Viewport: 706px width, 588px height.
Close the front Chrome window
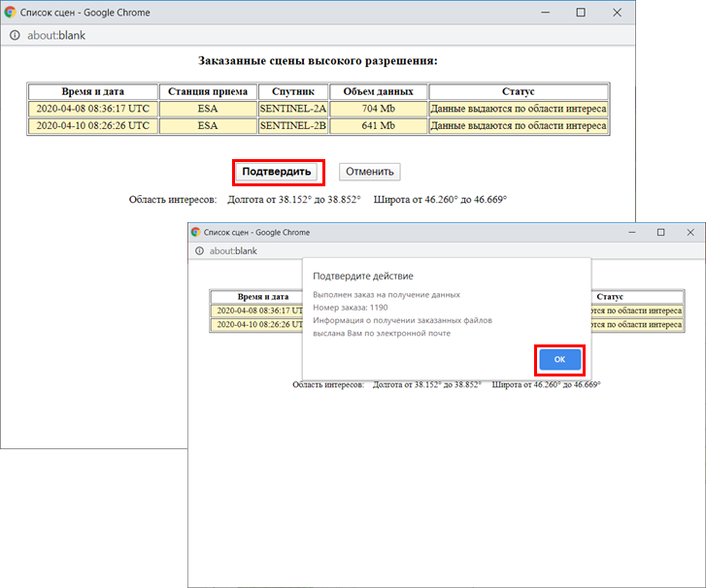690,233
